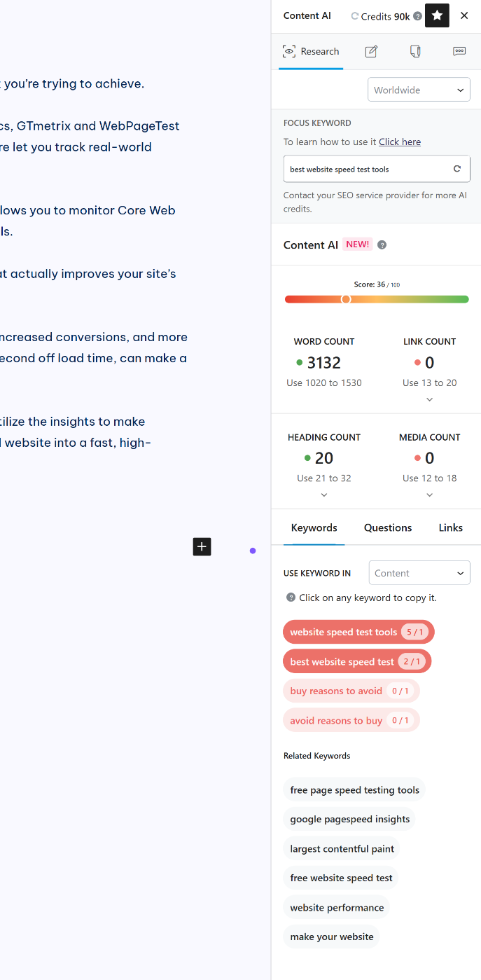
Task: Click the block inserter plus icon
Action: [x=202, y=547]
